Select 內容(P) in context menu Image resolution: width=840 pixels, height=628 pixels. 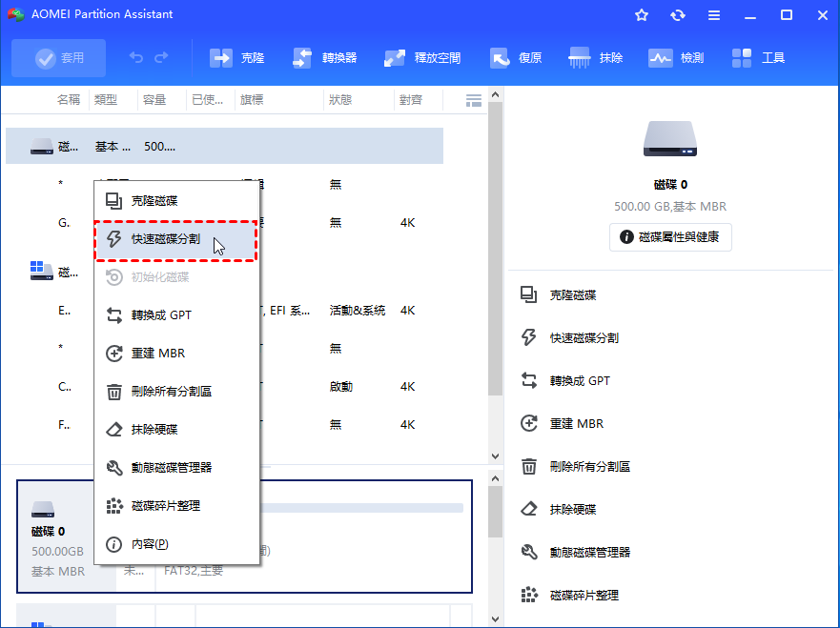click(x=176, y=544)
